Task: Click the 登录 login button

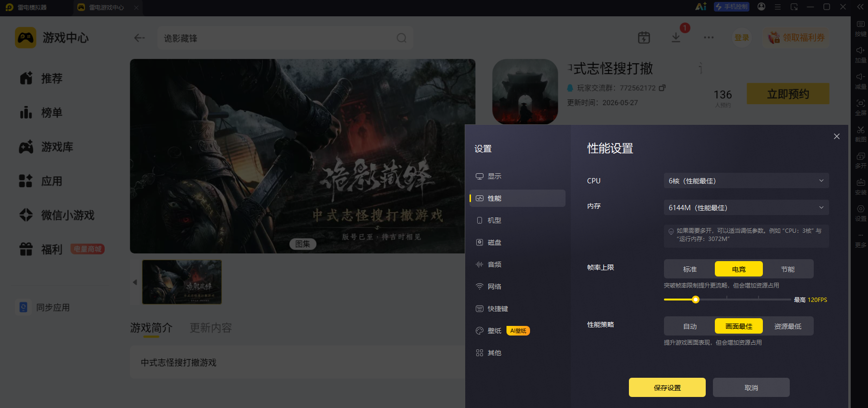Action: [742, 37]
